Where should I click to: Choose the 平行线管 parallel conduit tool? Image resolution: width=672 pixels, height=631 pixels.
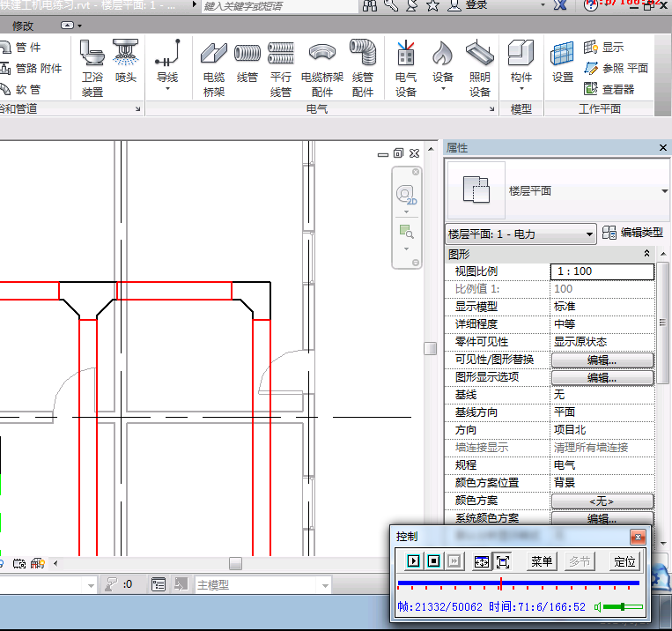coord(281,69)
